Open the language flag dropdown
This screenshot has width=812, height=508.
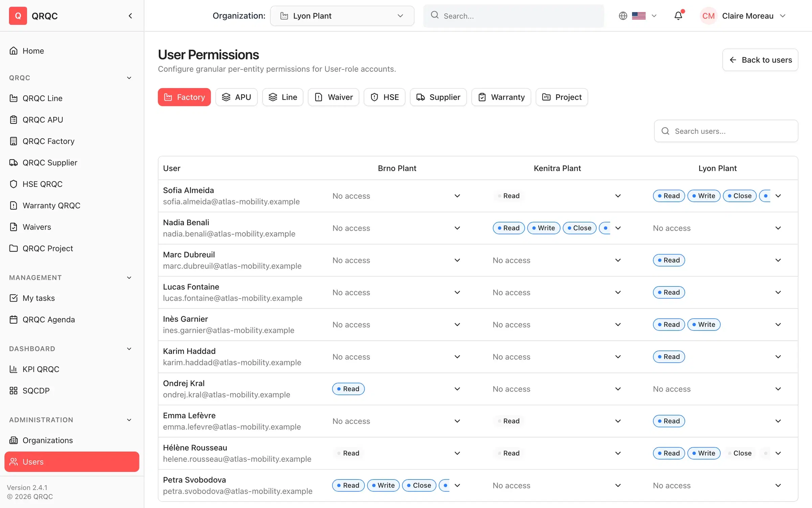644,16
